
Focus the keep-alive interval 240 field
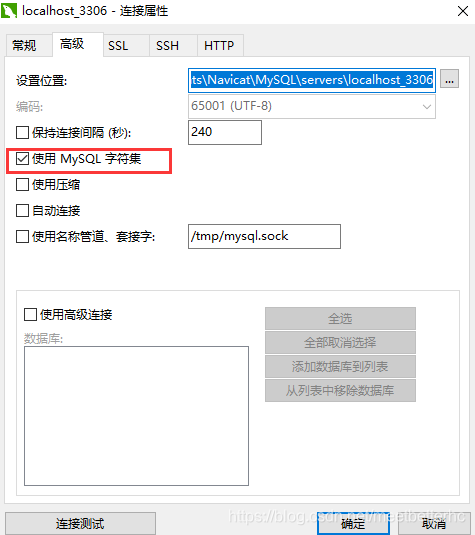tap(225, 132)
